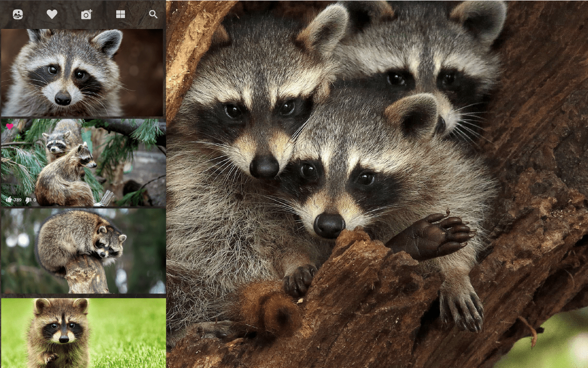
Task: Click the 0 dislikes count
Action: click(x=34, y=200)
